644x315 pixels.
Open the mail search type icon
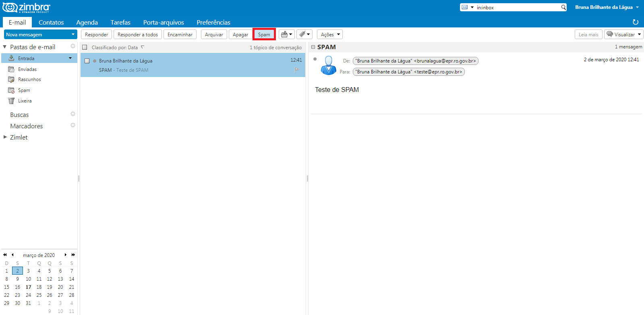click(465, 7)
